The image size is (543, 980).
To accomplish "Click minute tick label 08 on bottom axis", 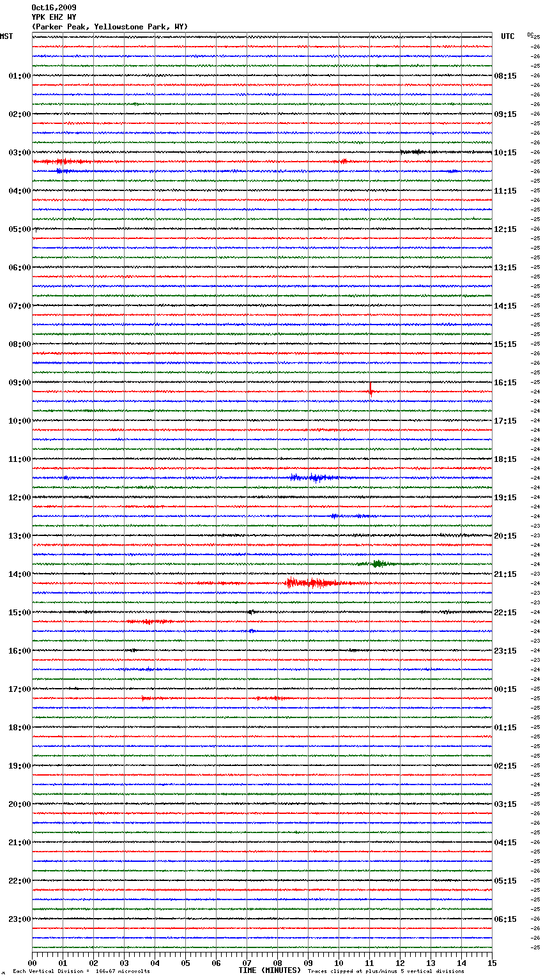I will click(277, 962).
